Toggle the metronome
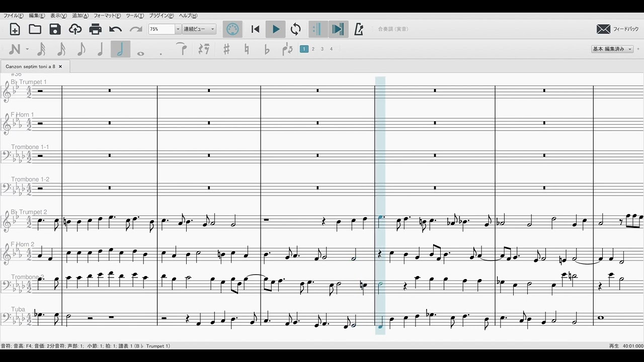 pyautogui.click(x=359, y=29)
